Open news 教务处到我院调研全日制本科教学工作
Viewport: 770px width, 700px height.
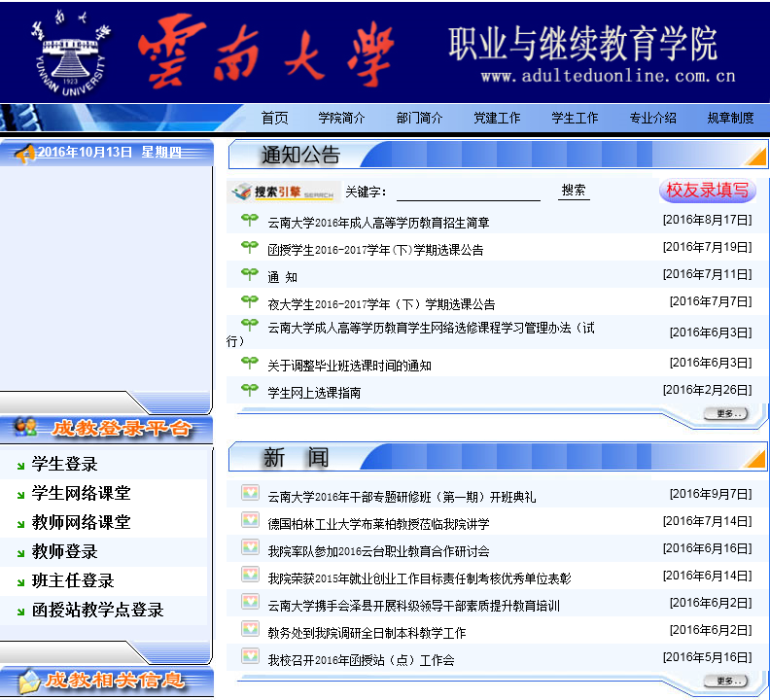(367, 633)
